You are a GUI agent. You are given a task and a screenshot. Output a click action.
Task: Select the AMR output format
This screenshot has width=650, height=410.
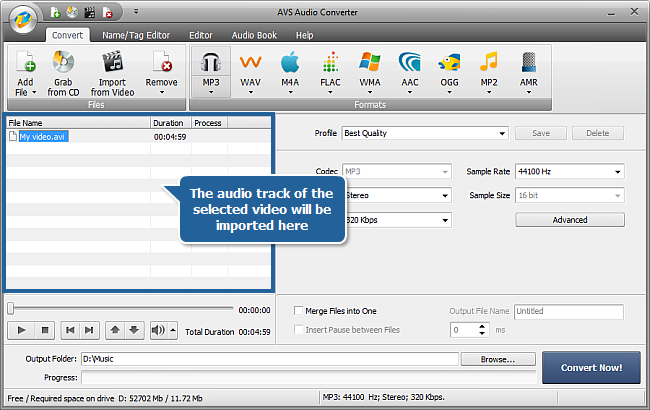click(529, 68)
